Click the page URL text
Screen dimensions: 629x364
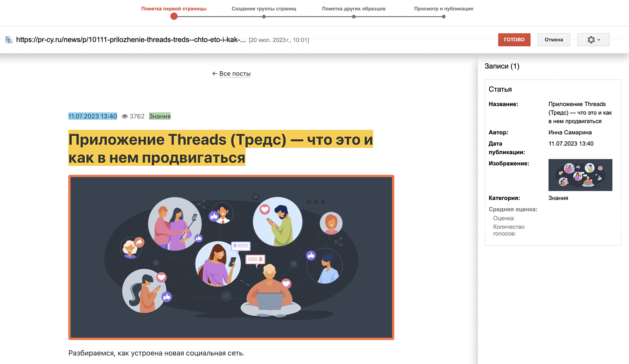(x=131, y=40)
